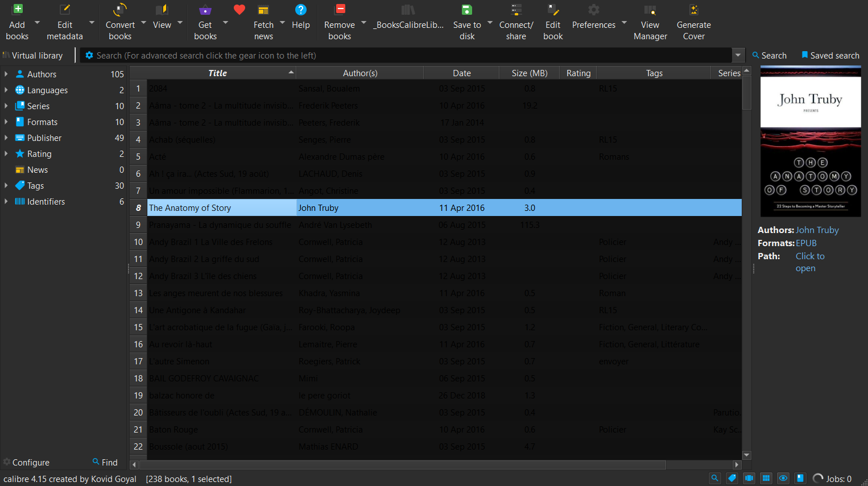The height and width of the screenshot is (486, 868).
Task: Open the Save to disk dropdown arrow
Action: pyautogui.click(x=490, y=23)
